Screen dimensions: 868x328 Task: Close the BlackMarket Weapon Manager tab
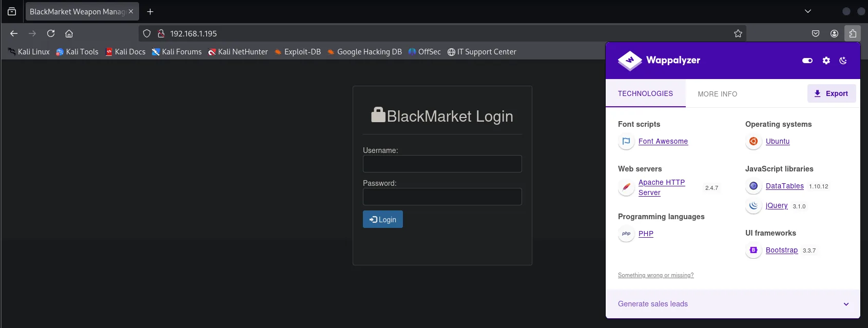pyautogui.click(x=131, y=11)
